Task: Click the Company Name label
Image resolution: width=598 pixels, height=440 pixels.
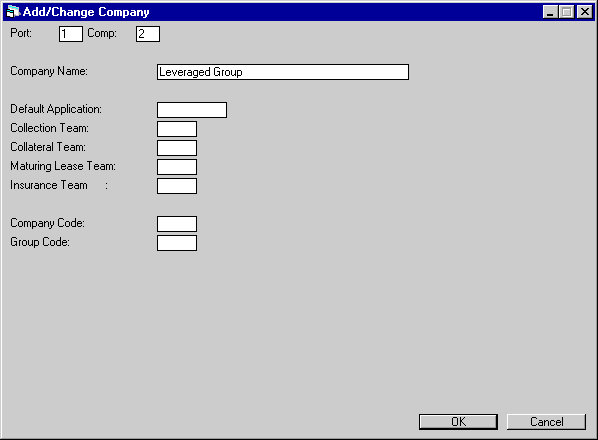Action: point(49,71)
